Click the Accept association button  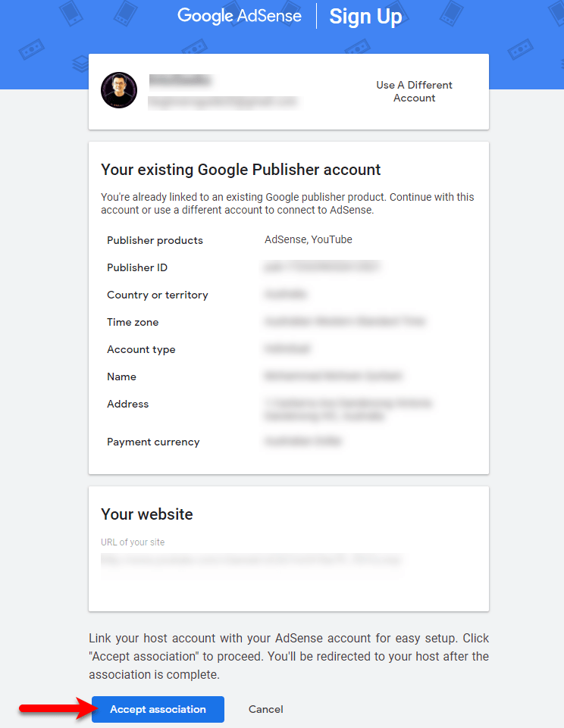click(158, 709)
